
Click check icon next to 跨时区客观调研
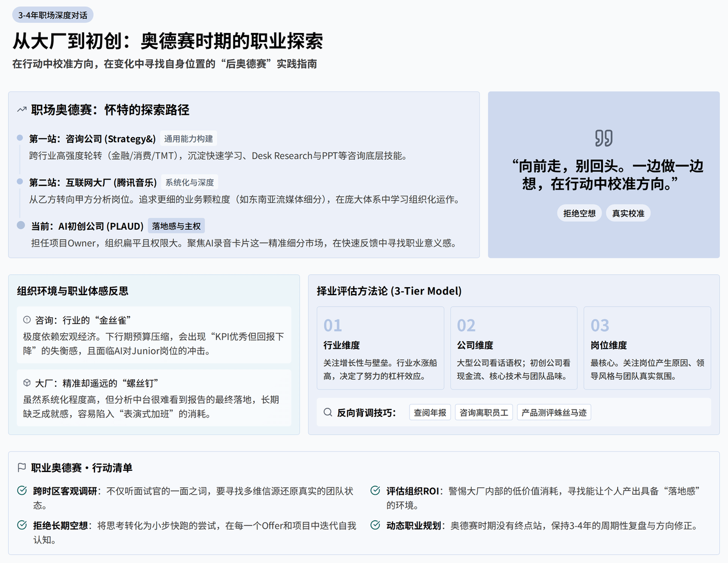(22, 490)
